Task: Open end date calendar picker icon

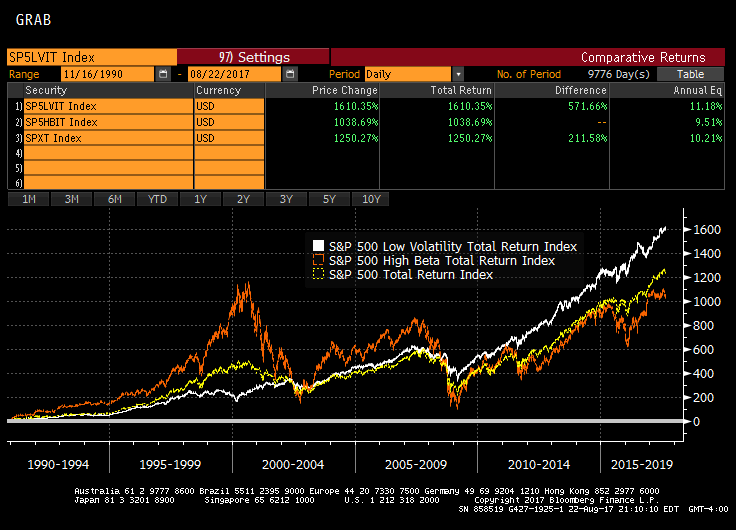Action: 291,74
